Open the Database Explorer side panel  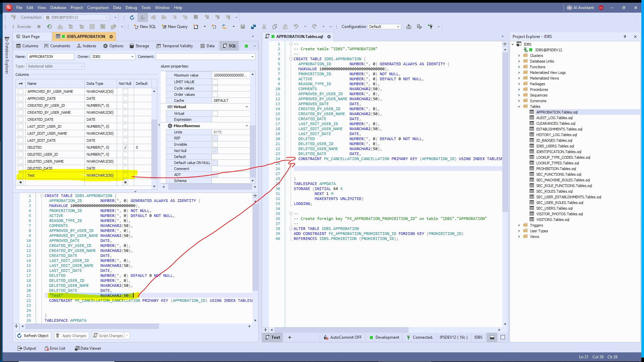pos(7,55)
